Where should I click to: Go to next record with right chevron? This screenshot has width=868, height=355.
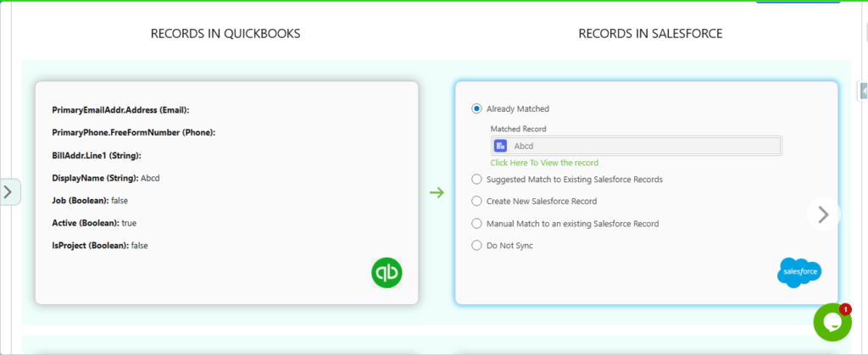point(823,214)
